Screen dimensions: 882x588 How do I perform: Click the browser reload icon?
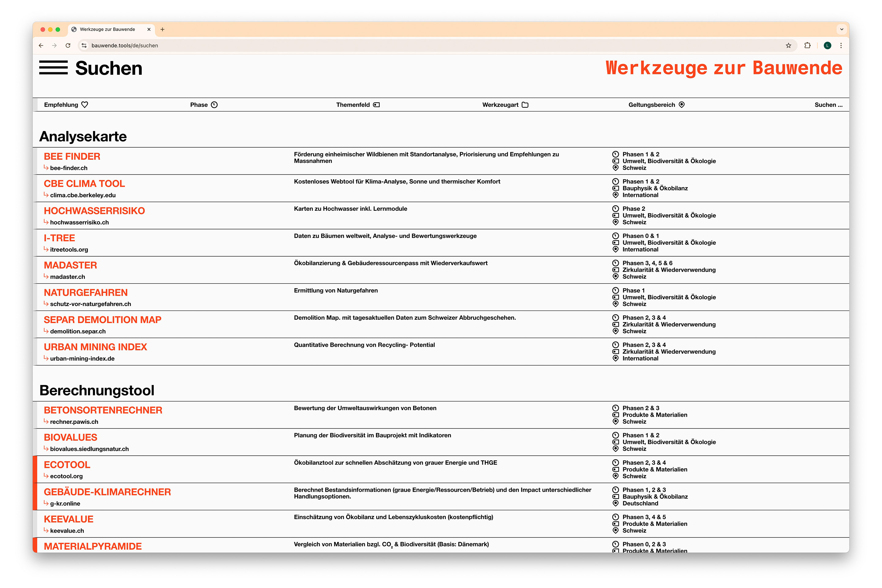click(x=68, y=45)
